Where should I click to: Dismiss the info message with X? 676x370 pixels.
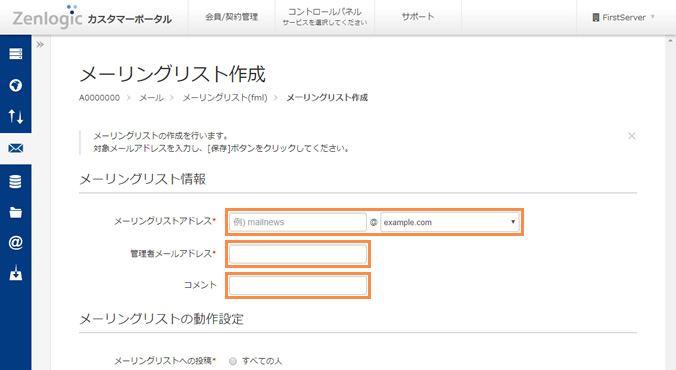(x=632, y=136)
